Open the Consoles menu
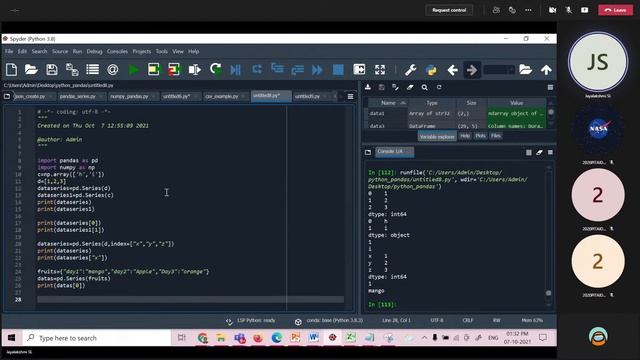640x360 pixels. tap(117, 51)
